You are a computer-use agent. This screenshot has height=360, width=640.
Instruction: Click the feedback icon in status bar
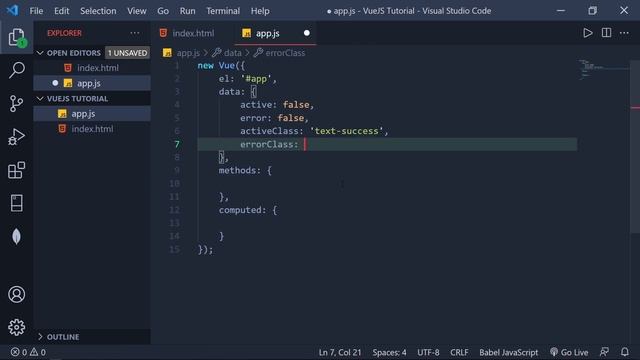click(604, 352)
